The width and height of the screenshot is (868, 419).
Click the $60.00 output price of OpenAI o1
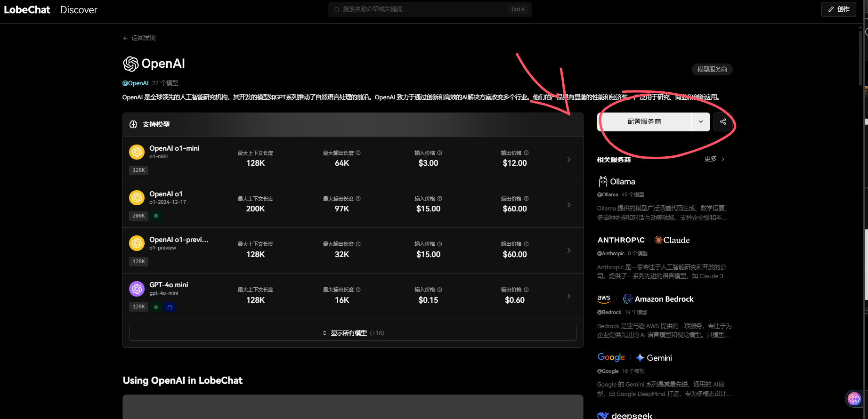click(515, 209)
